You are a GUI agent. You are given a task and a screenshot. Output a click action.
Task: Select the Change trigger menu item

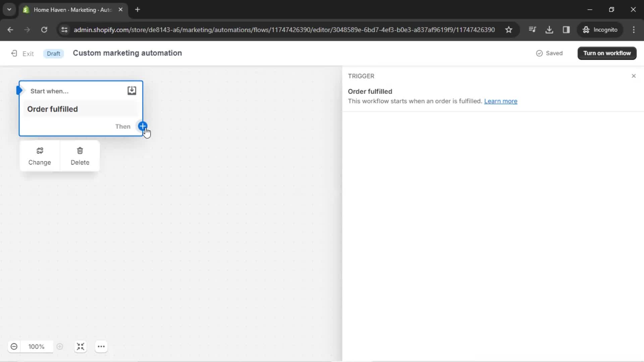tap(39, 156)
